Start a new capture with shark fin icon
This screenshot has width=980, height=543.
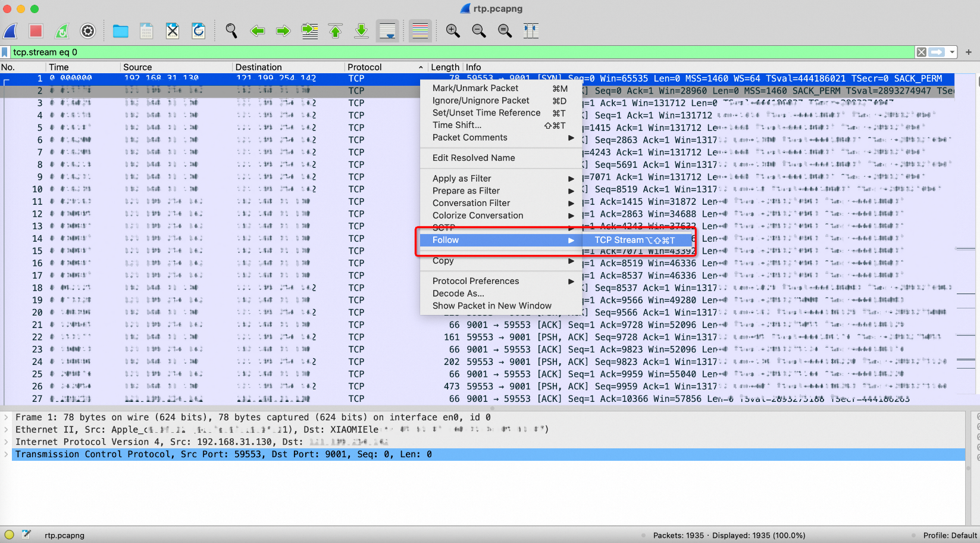10,31
